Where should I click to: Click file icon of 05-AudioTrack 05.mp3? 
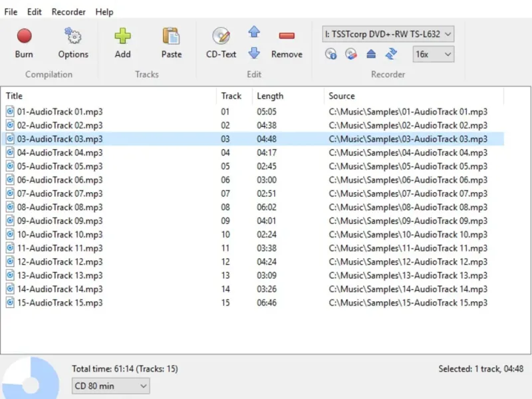[10, 166]
